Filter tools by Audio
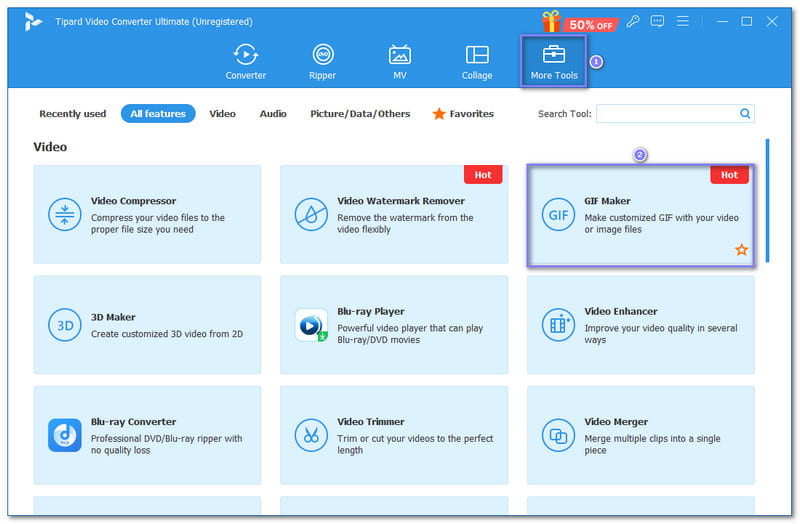Screen dimensions: 800x524 tap(273, 113)
